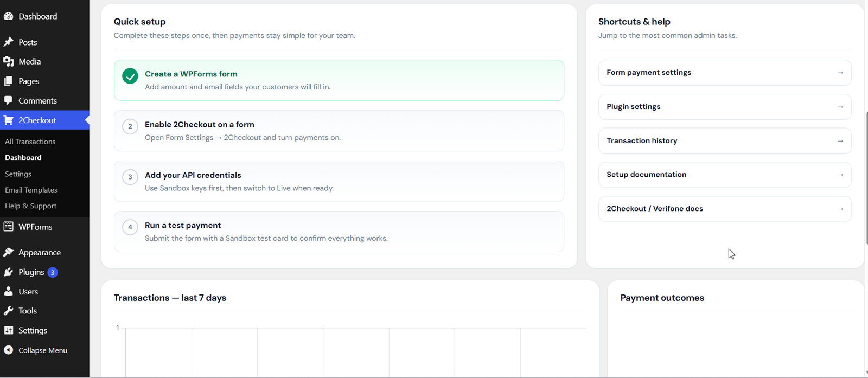Viewport: 868px width, 378px height.
Task: Click the WPForms form icon
Action: coord(8,227)
